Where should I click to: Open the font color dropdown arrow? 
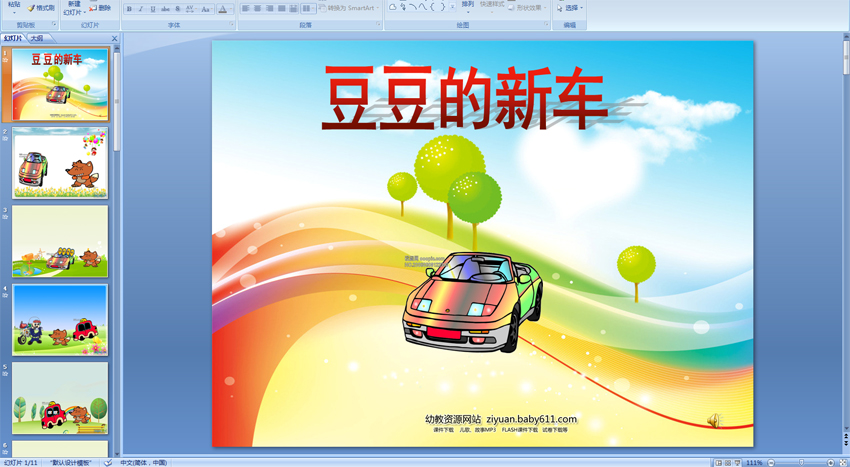[x=230, y=9]
